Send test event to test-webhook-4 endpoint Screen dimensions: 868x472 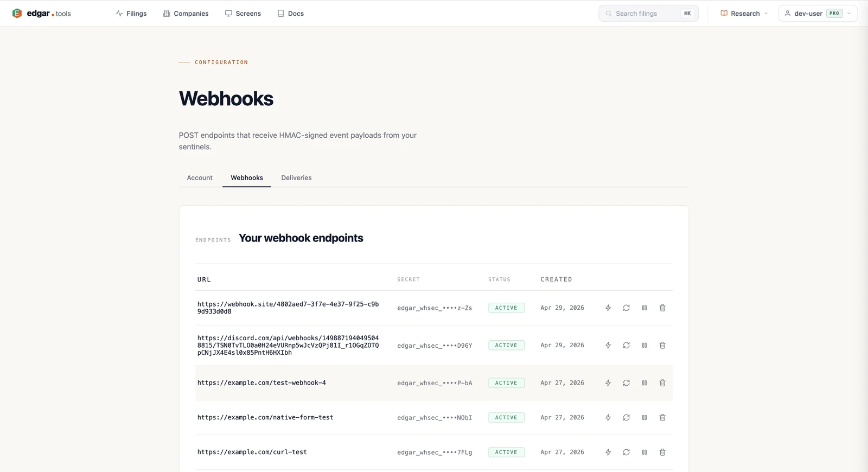click(608, 383)
